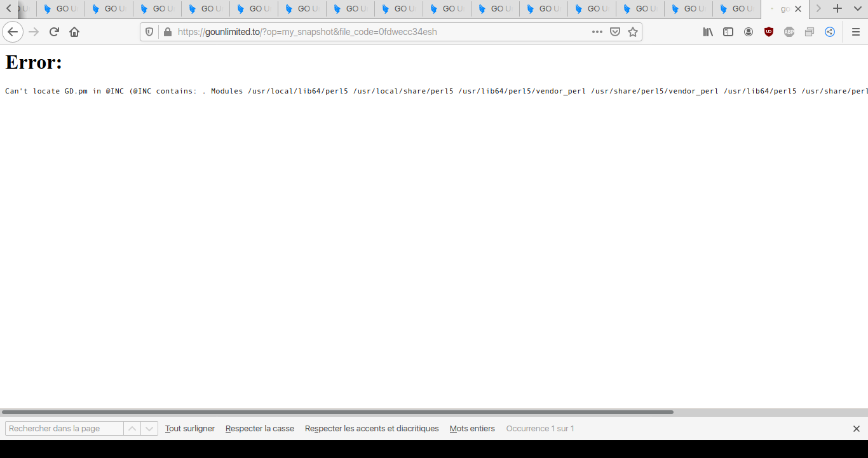Viewport: 868px width, 458px height.
Task: Bookmark this page with the star icon
Action: pos(633,32)
